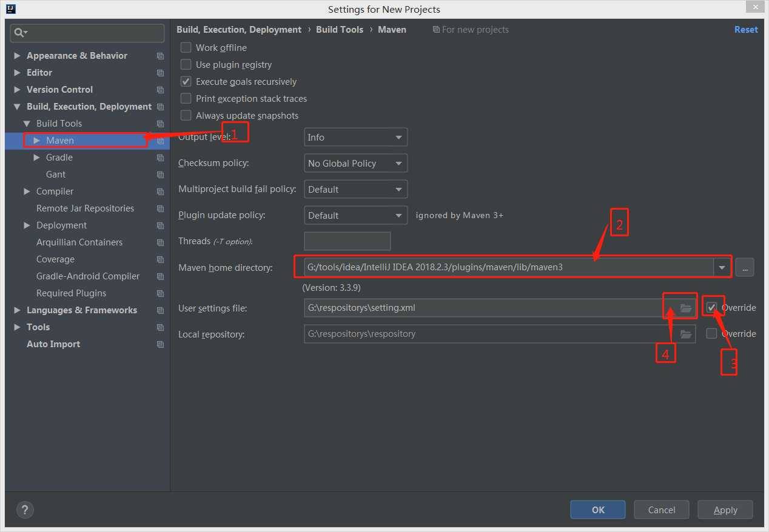This screenshot has height=532, width=769.
Task: Click project-level icon next to Gant
Action: 160,175
